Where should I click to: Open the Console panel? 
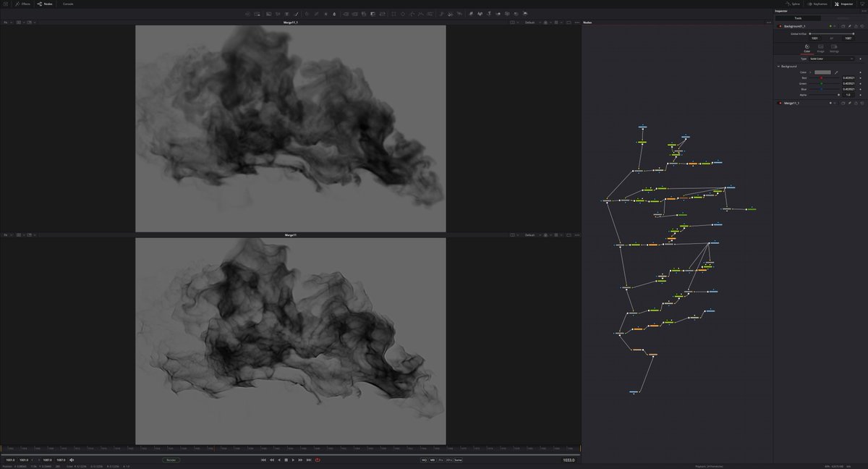pos(68,4)
